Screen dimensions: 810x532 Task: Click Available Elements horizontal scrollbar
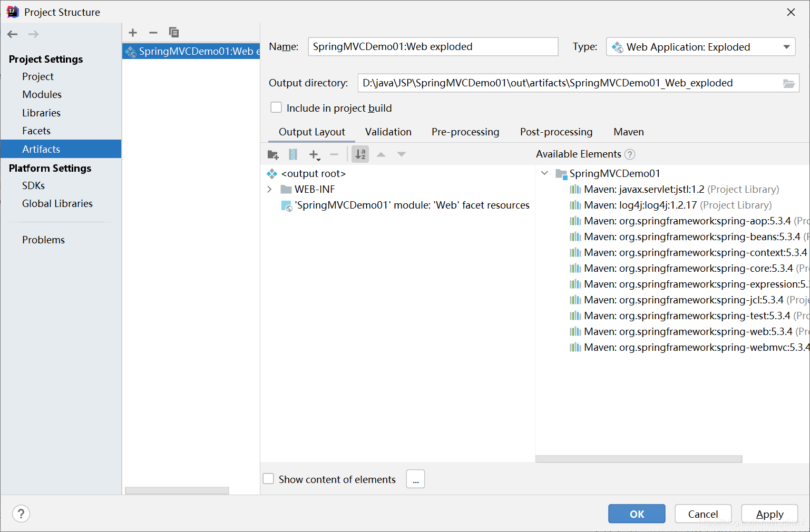[639, 459]
